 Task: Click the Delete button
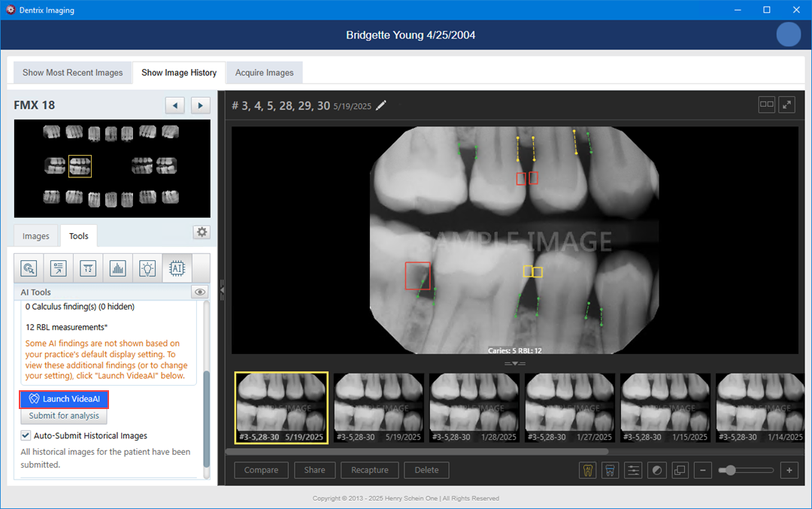click(x=427, y=470)
